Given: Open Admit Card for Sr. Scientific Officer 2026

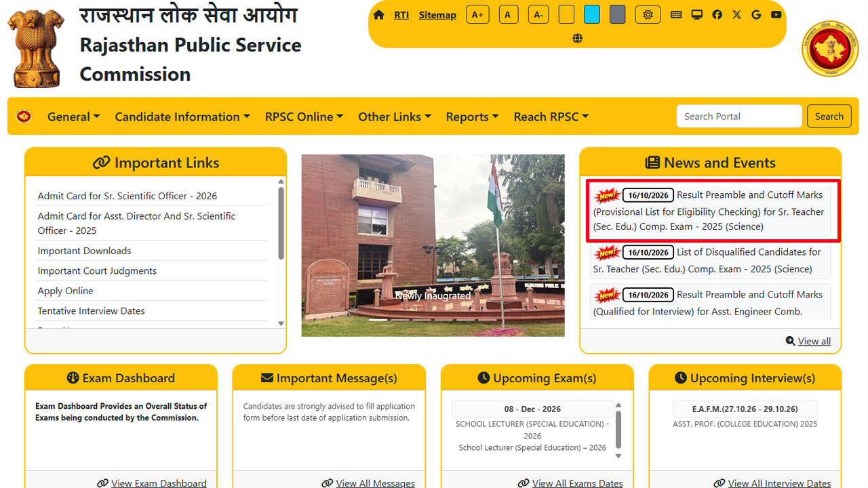Looking at the screenshot, I should pyautogui.click(x=127, y=196).
